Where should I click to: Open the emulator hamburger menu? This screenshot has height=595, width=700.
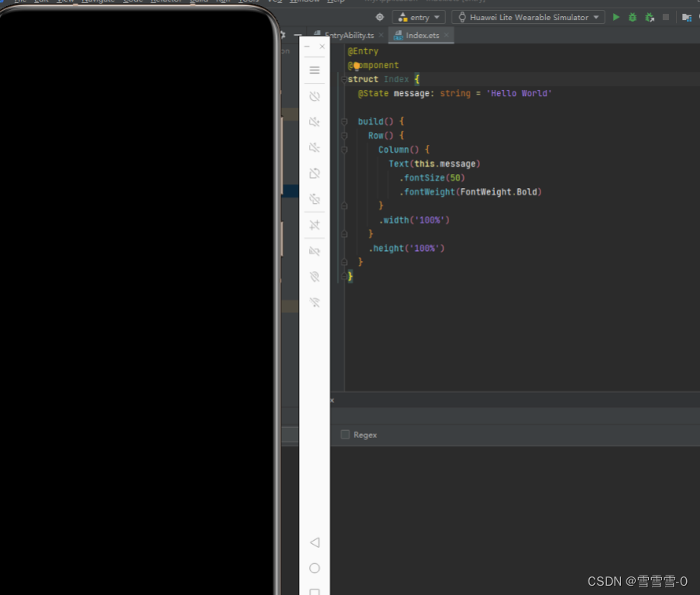coord(314,71)
